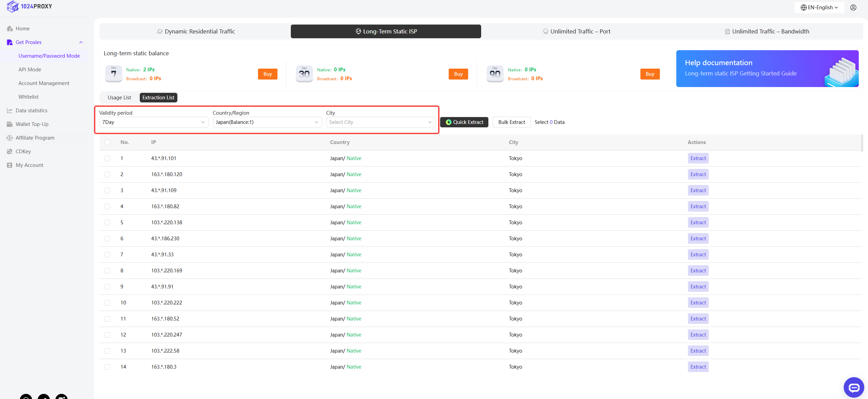Click the Affiliate Program icon
The width and height of the screenshot is (868, 399).
(10, 138)
